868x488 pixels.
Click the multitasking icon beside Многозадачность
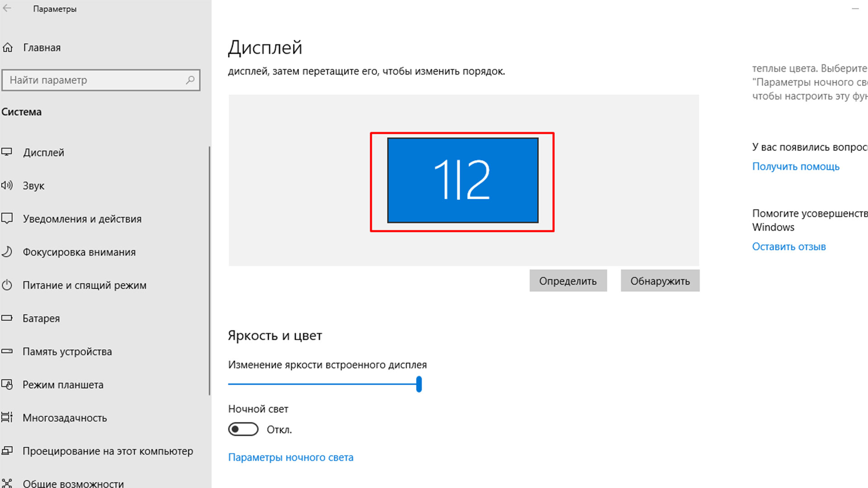click(6, 418)
